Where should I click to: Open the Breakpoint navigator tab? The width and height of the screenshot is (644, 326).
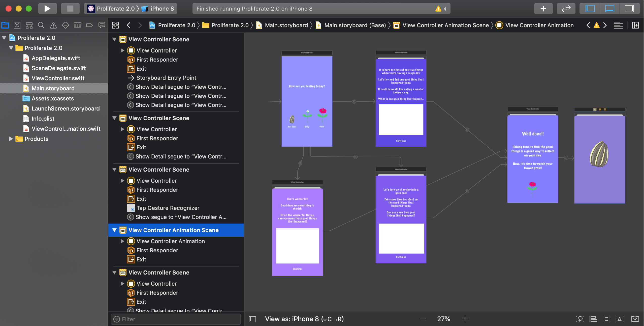89,25
